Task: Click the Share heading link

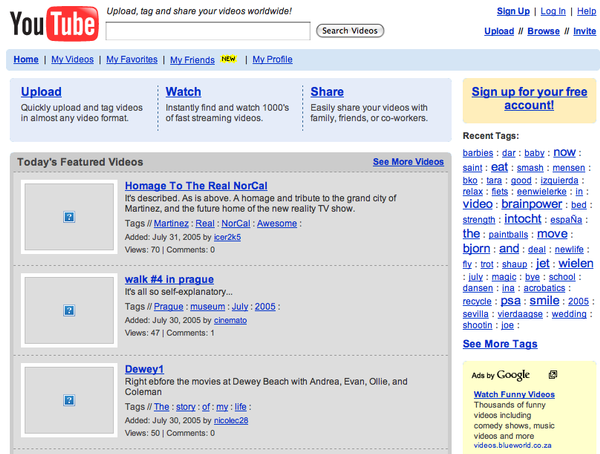Action: (x=327, y=91)
